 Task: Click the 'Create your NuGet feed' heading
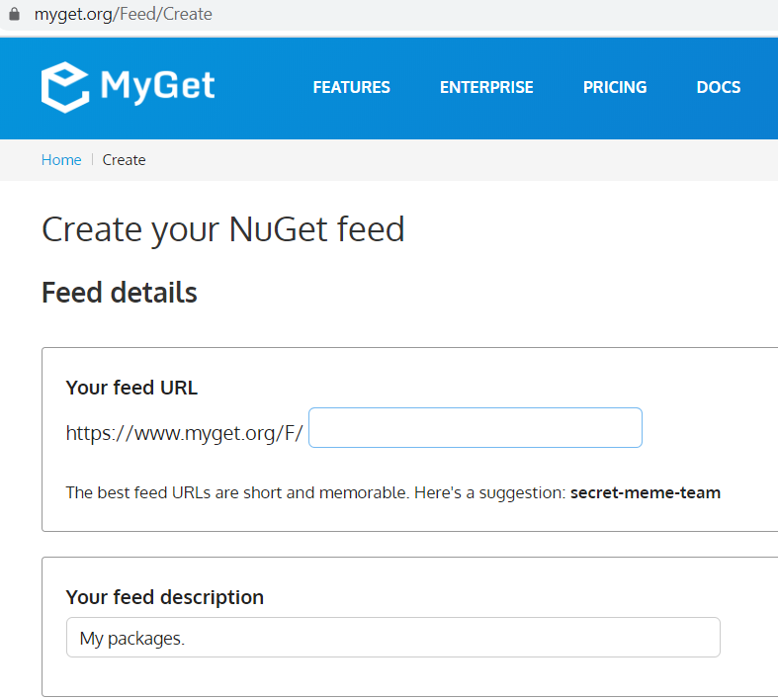223,229
